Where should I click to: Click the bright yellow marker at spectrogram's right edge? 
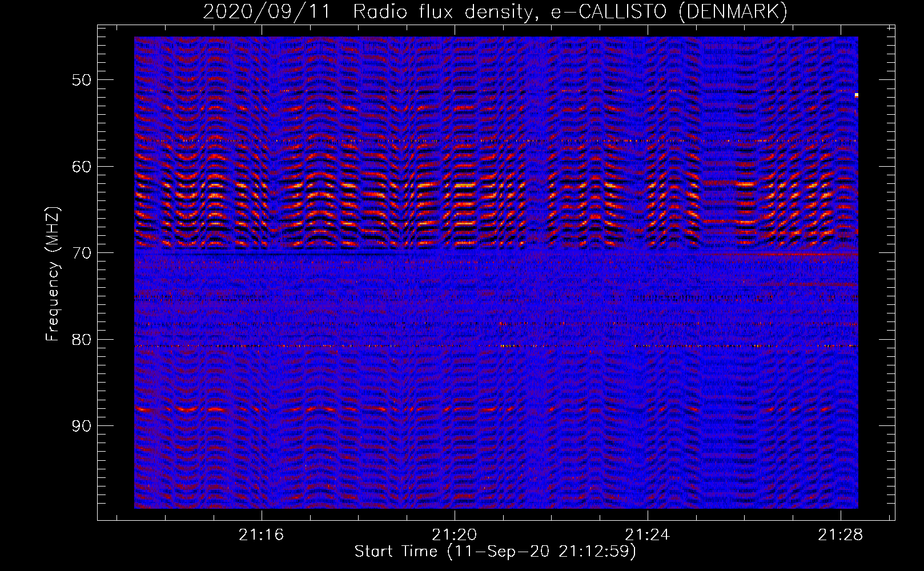[x=856, y=95]
